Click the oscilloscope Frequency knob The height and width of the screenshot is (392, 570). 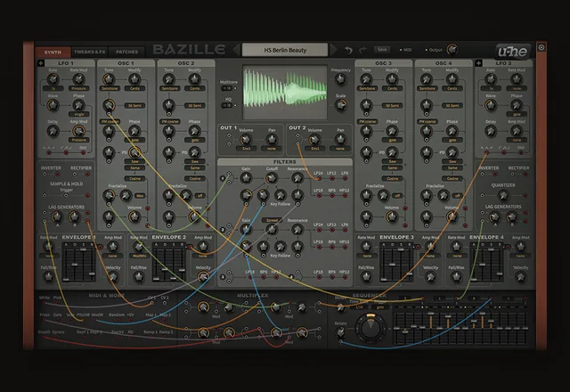tap(340, 79)
